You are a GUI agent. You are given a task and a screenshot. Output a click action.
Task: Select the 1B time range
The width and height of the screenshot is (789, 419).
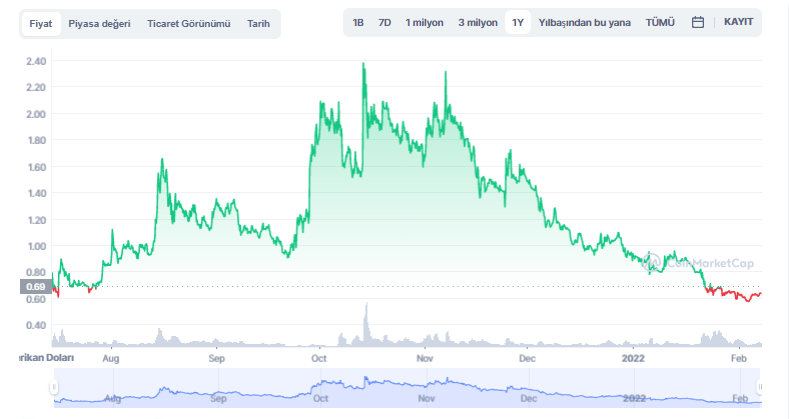click(x=358, y=22)
